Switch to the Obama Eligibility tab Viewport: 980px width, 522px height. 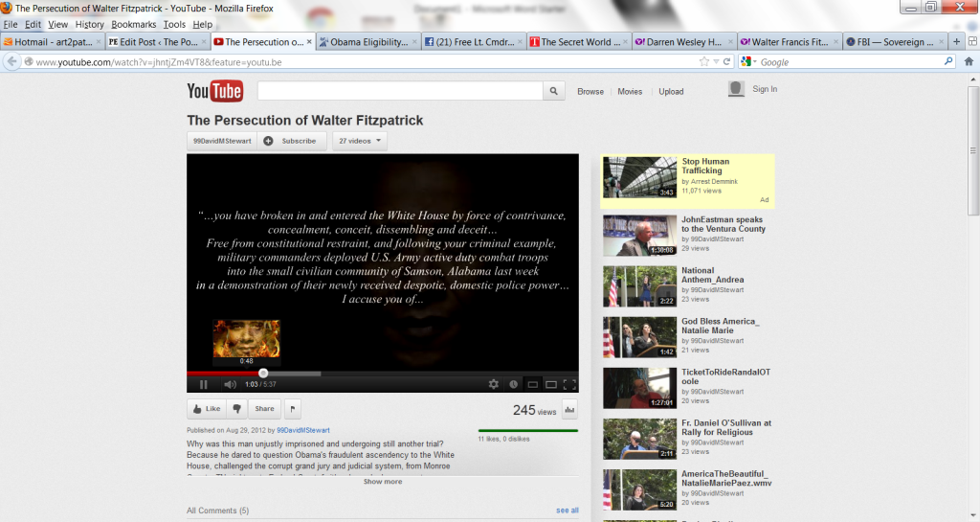tap(368, 41)
